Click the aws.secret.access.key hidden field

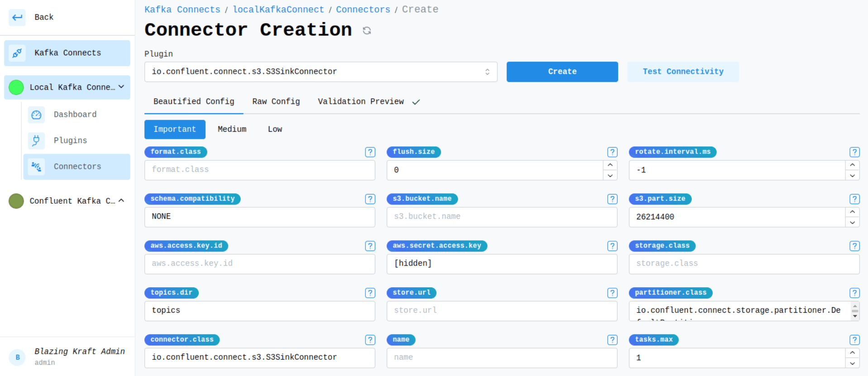tap(502, 264)
